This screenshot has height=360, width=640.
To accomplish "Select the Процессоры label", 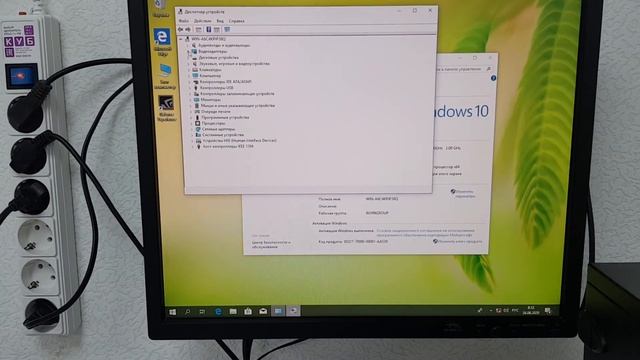I will tap(213, 123).
